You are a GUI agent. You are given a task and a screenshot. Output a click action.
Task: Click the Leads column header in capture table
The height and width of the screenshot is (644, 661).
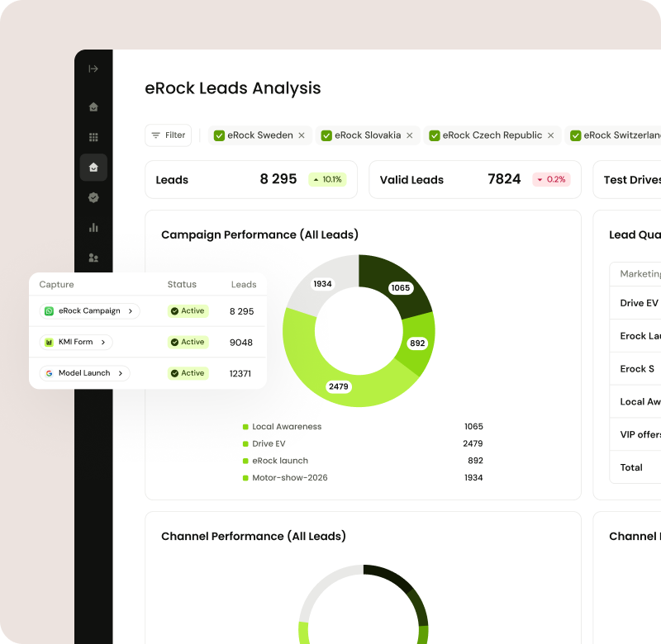click(244, 285)
